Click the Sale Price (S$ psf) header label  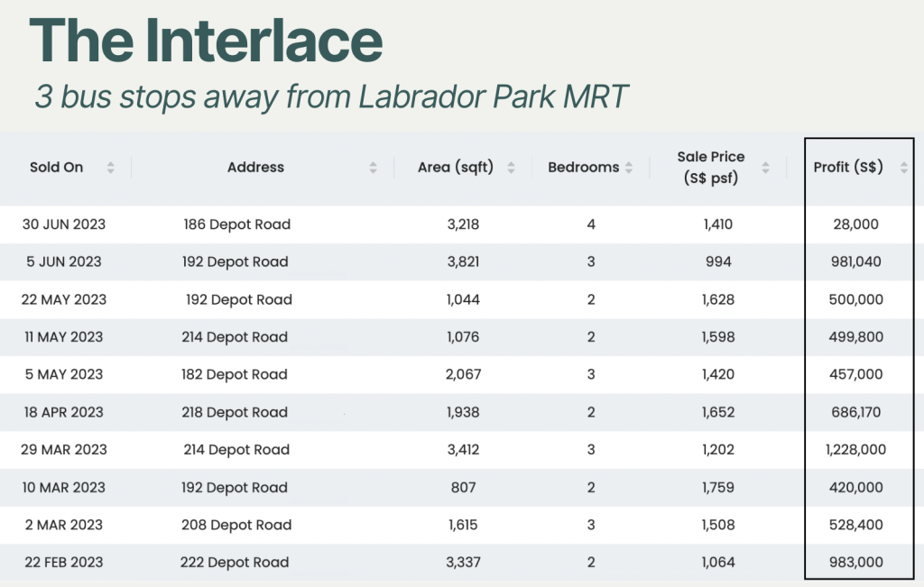pyautogui.click(x=711, y=167)
